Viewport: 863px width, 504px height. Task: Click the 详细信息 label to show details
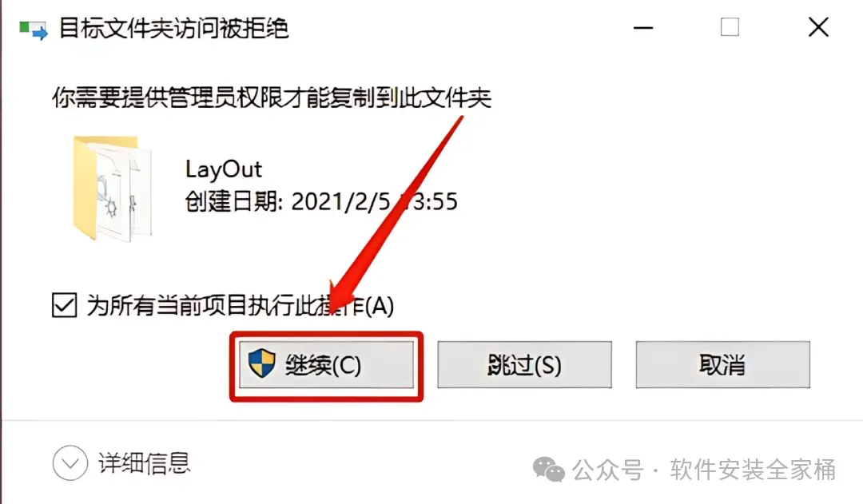[144, 463]
